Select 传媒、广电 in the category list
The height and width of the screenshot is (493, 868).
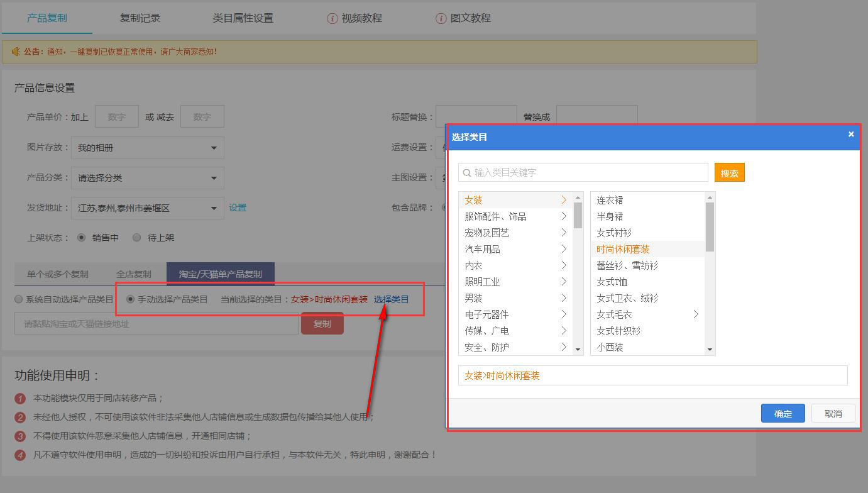[x=515, y=331]
